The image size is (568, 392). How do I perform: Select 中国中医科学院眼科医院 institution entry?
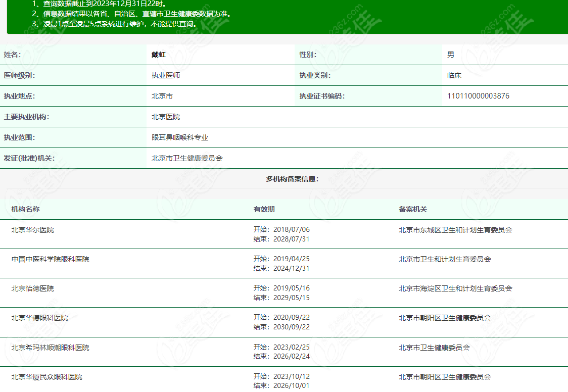(51, 259)
